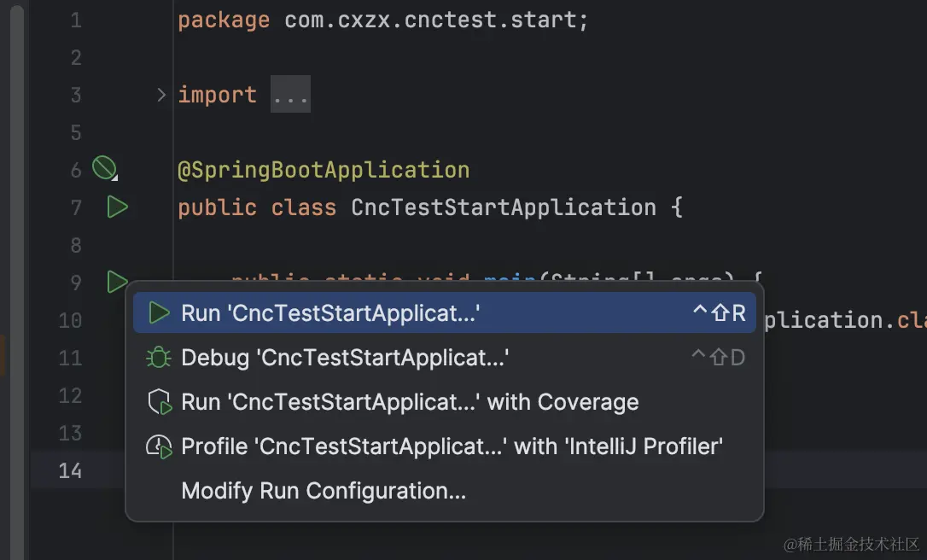Choose Run with Coverage option
This screenshot has width=927, height=560.
pos(410,402)
